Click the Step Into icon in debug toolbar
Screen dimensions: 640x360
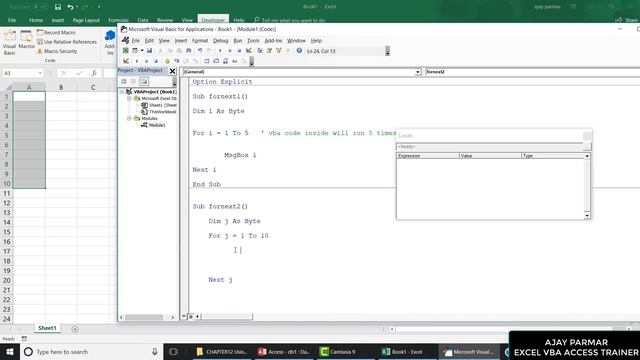[x=176, y=61]
